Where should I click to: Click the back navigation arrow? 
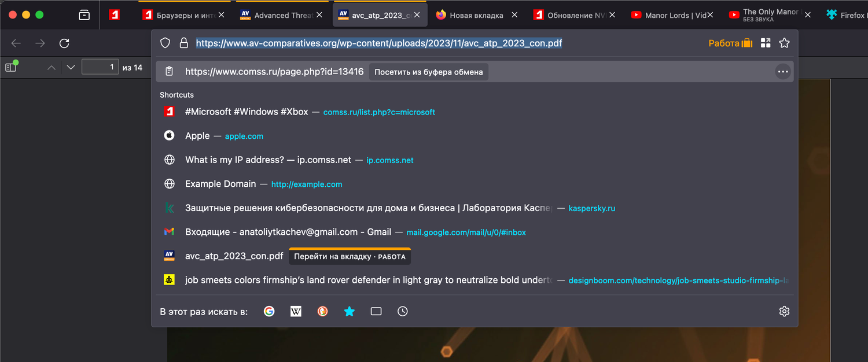[x=16, y=43]
